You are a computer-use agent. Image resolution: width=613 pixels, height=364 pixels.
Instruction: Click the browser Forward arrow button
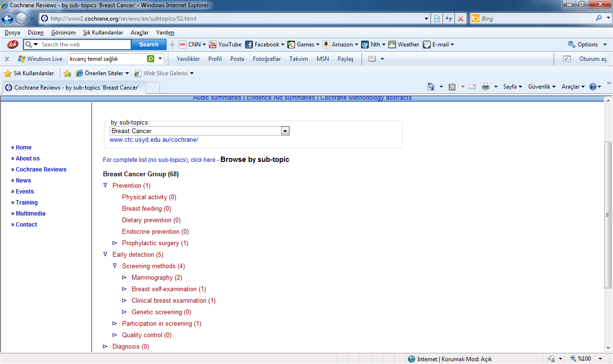[21, 19]
